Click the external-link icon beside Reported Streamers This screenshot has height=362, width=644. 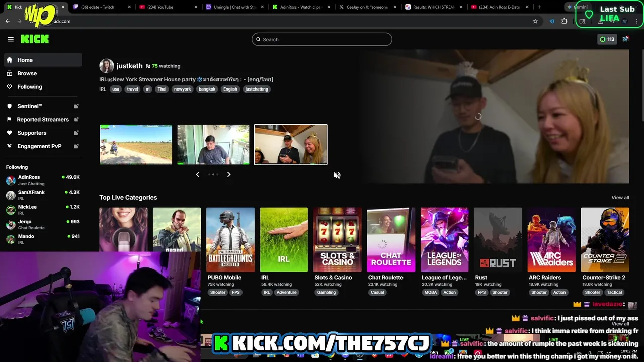[76, 119]
